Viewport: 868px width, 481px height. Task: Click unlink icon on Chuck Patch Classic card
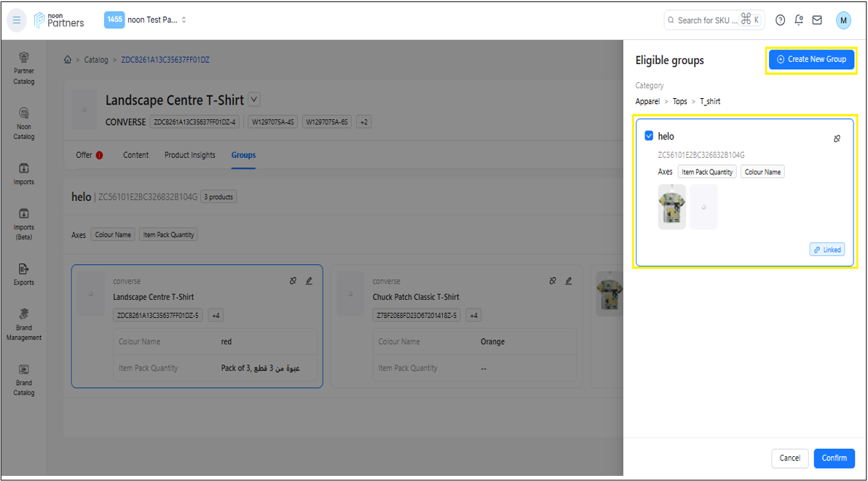(x=553, y=281)
